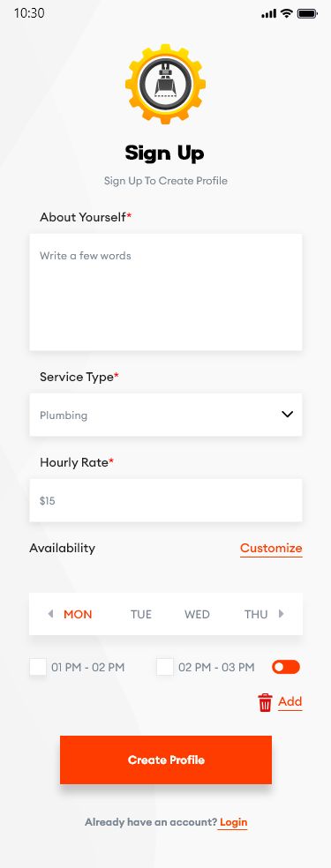Open the Login link
This screenshot has width=331, height=868.
click(x=233, y=823)
